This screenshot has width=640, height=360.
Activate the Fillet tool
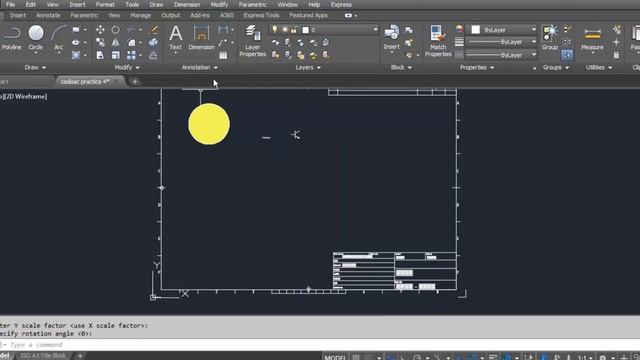tap(131, 42)
